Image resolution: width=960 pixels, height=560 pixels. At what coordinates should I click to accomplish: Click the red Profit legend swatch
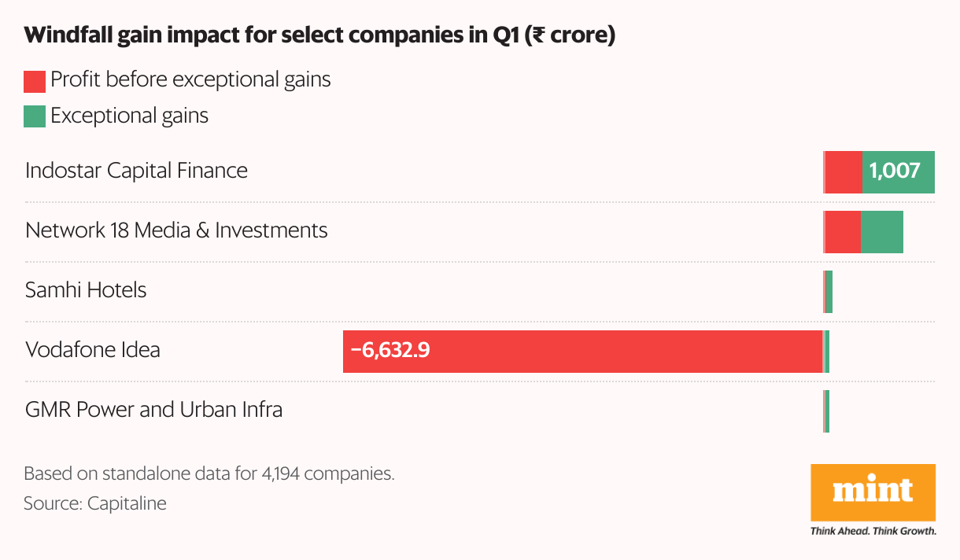pyautogui.click(x=35, y=82)
